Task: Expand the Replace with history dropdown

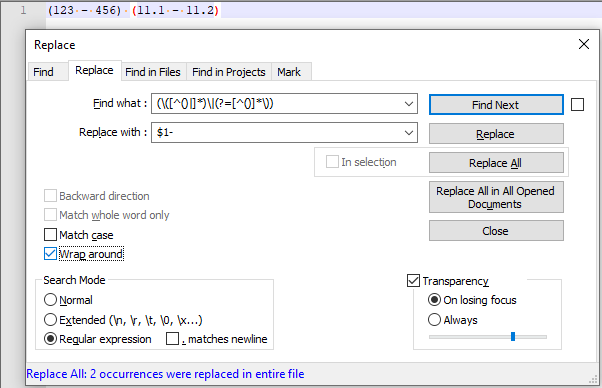Action: [x=409, y=133]
